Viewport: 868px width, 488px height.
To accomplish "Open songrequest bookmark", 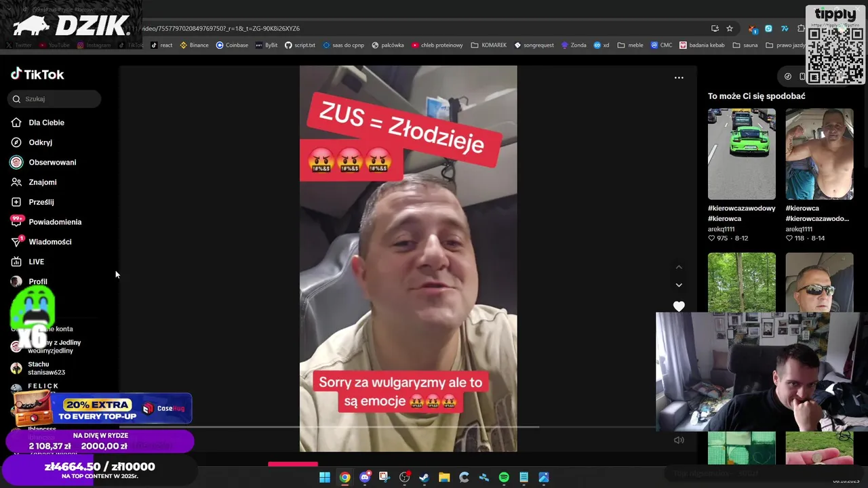I will (x=534, y=45).
